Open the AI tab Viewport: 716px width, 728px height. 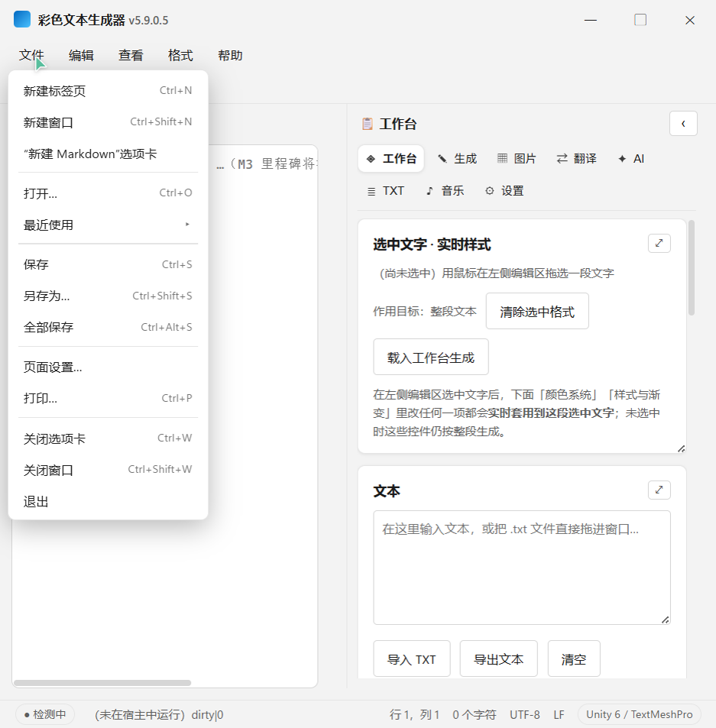[631, 159]
